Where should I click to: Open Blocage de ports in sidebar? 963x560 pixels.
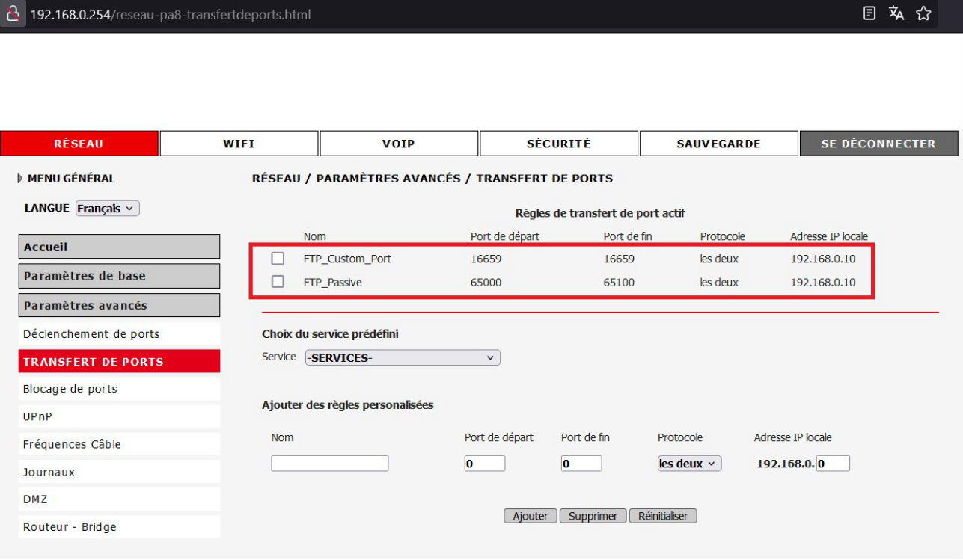[x=70, y=389]
